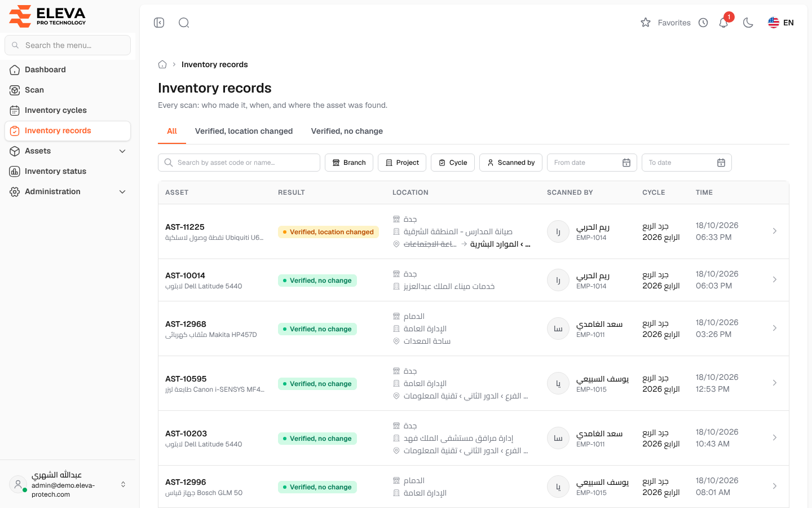Switch to Verified, no change tab

tap(347, 131)
